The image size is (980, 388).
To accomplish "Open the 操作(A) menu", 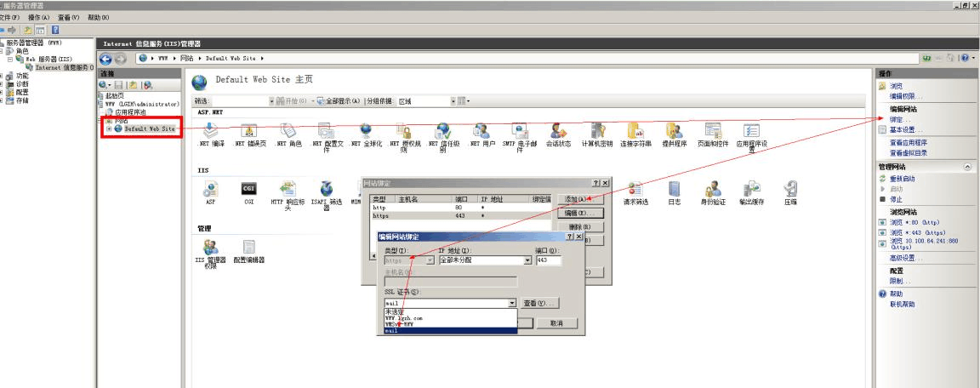I will pos(39,17).
